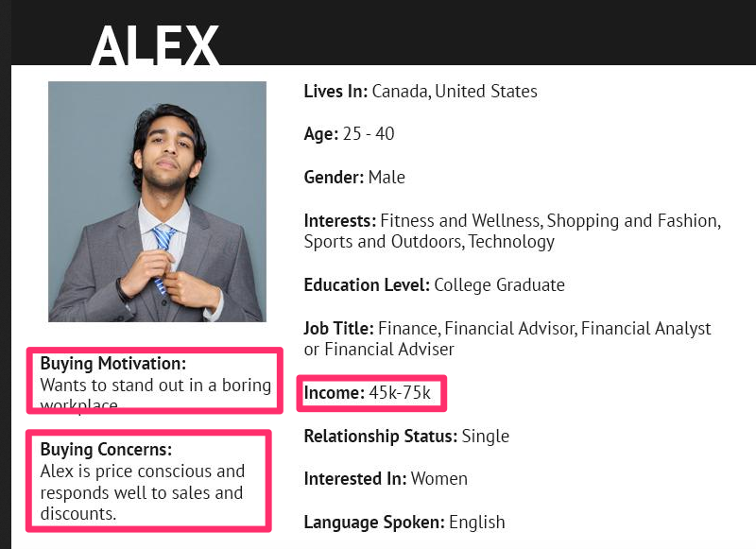This screenshot has height=549, width=756.
Task: Click the 'Interested In' label
Action: (354, 479)
